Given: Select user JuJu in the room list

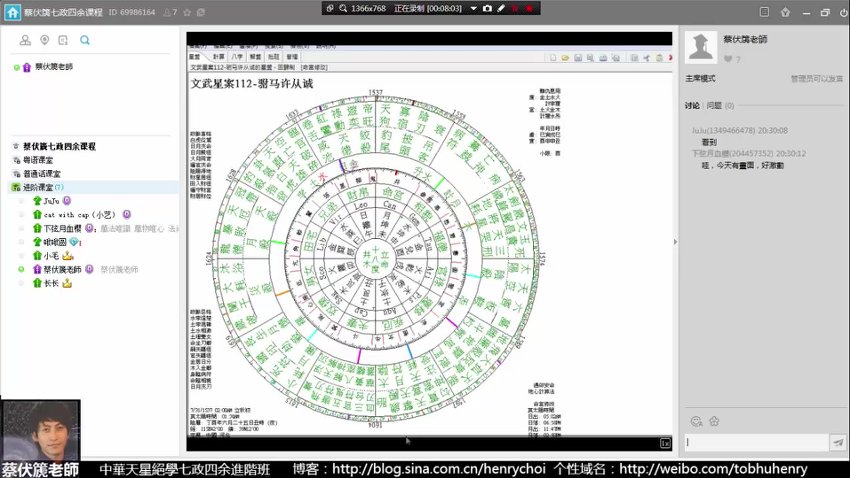Looking at the screenshot, I should (51, 201).
